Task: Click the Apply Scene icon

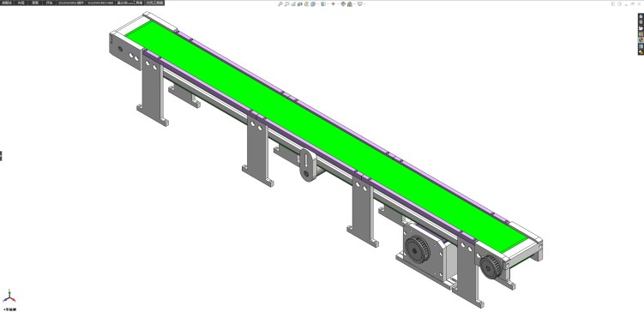Action: pos(350,4)
